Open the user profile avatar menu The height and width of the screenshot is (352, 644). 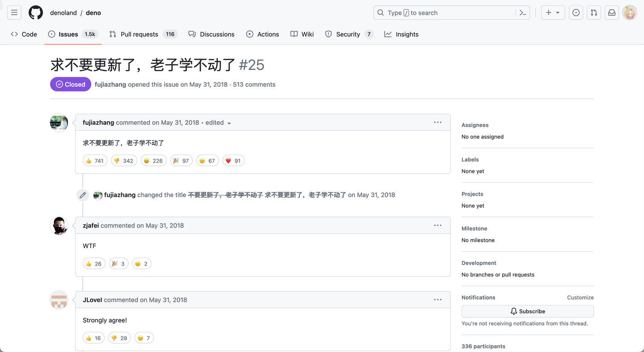click(630, 13)
